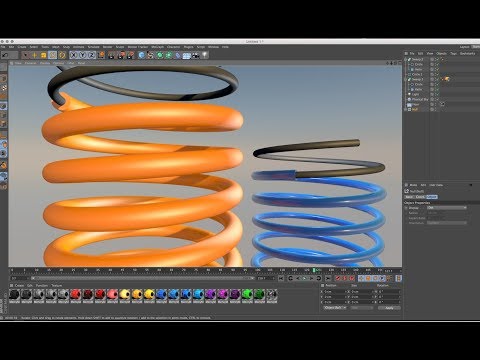Collapse the Sweep above Light node
The width and height of the screenshot is (480, 360).
pyautogui.click(x=406, y=79)
